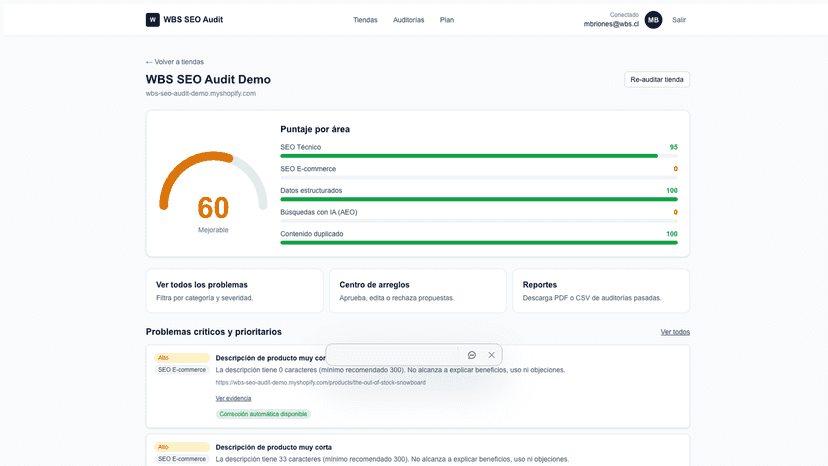Image resolution: width=828 pixels, height=466 pixels.
Task: Click the Re-auditar tienda button
Action: (x=657, y=79)
